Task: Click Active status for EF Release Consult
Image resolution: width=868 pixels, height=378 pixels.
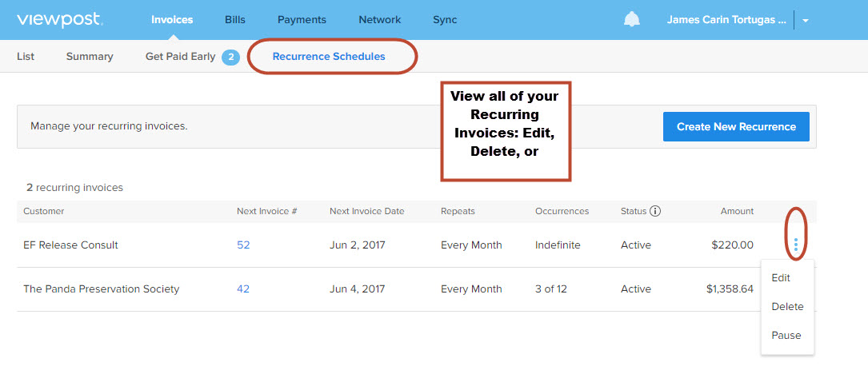Action: 636,245
